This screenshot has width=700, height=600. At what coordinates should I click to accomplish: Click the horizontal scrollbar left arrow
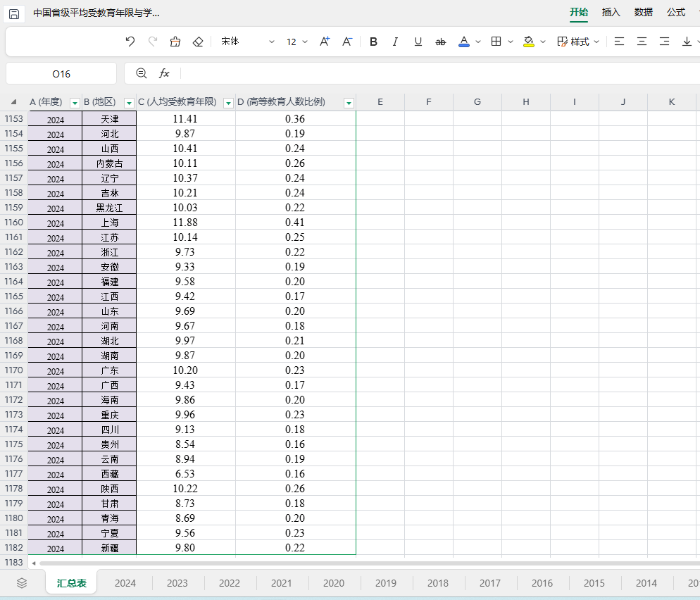[34, 563]
